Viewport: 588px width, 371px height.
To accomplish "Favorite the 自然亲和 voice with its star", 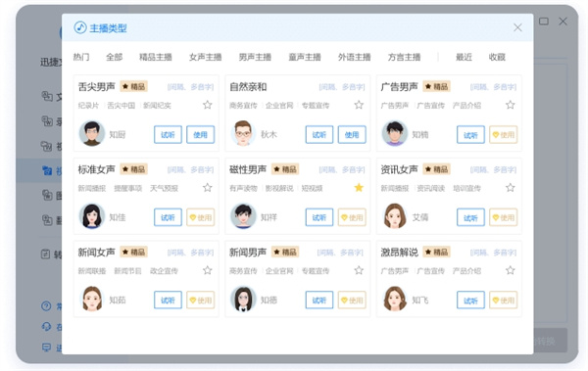I will pyautogui.click(x=359, y=105).
